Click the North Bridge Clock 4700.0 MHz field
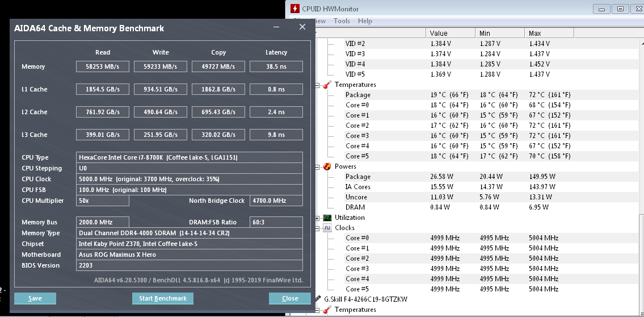Image resolution: width=644 pixels, height=317 pixels. click(x=276, y=201)
